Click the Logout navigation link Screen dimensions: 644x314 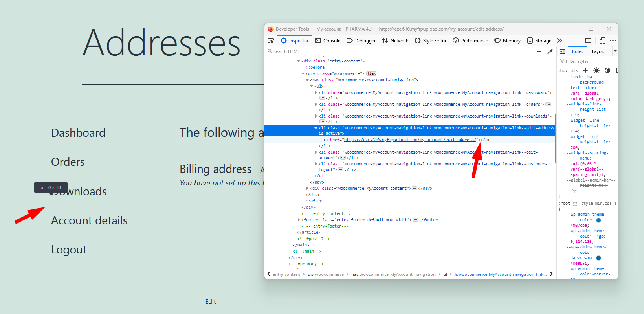pos(69,250)
